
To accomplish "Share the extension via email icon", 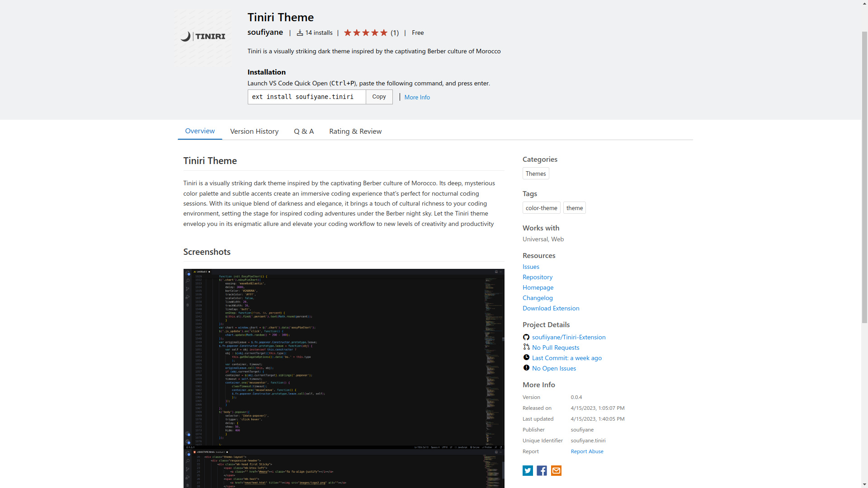I will point(556,471).
